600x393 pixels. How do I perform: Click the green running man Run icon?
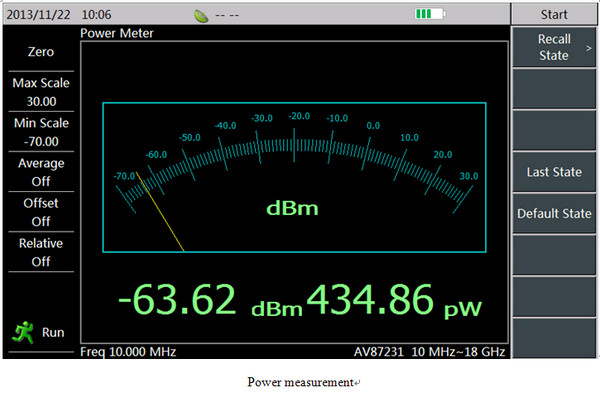click(23, 332)
